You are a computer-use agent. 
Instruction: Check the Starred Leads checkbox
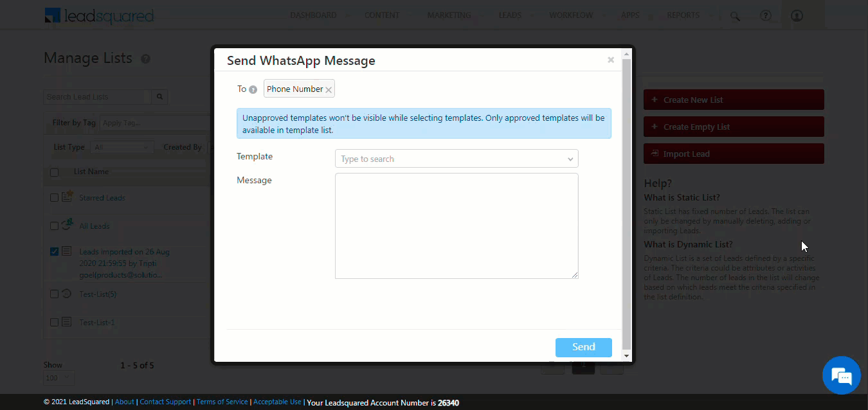[55, 198]
